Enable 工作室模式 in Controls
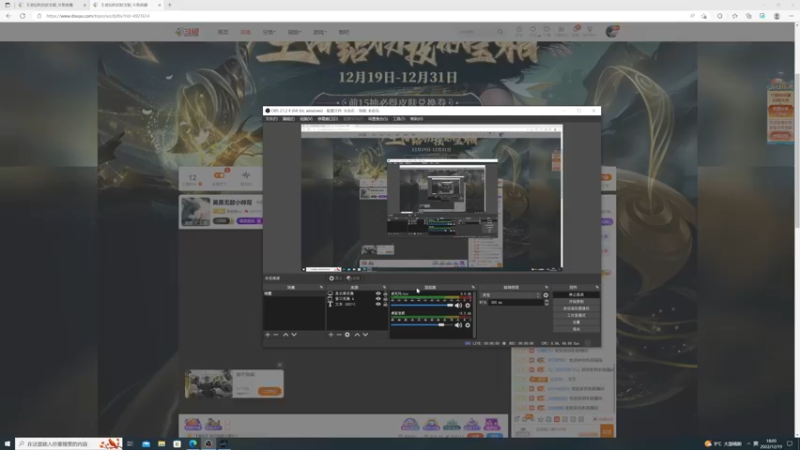Image resolution: width=800 pixels, height=450 pixels. (x=576, y=315)
